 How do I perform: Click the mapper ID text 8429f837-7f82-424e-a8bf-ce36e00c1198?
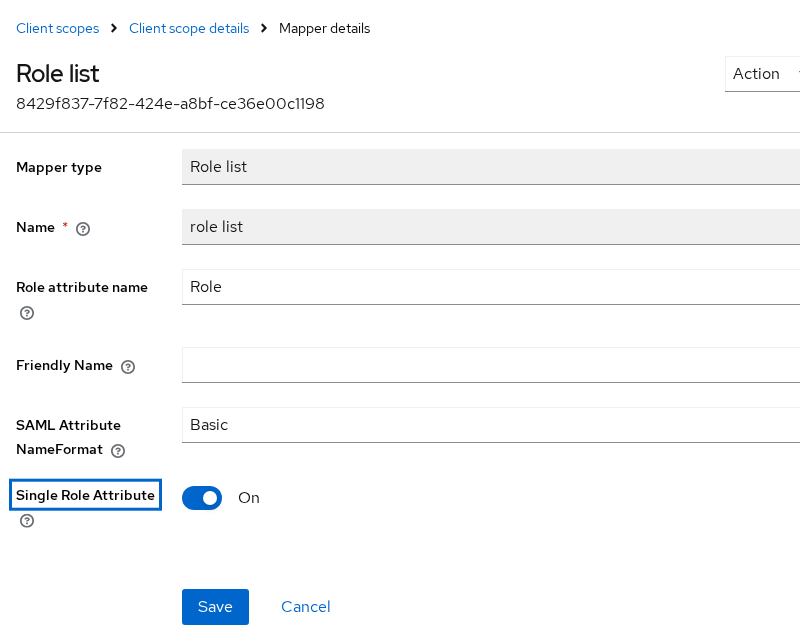click(x=170, y=104)
